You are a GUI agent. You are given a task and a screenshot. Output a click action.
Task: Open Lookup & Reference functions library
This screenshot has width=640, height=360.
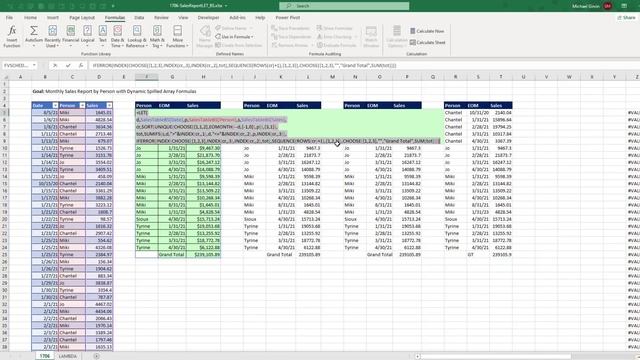[137, 36]
